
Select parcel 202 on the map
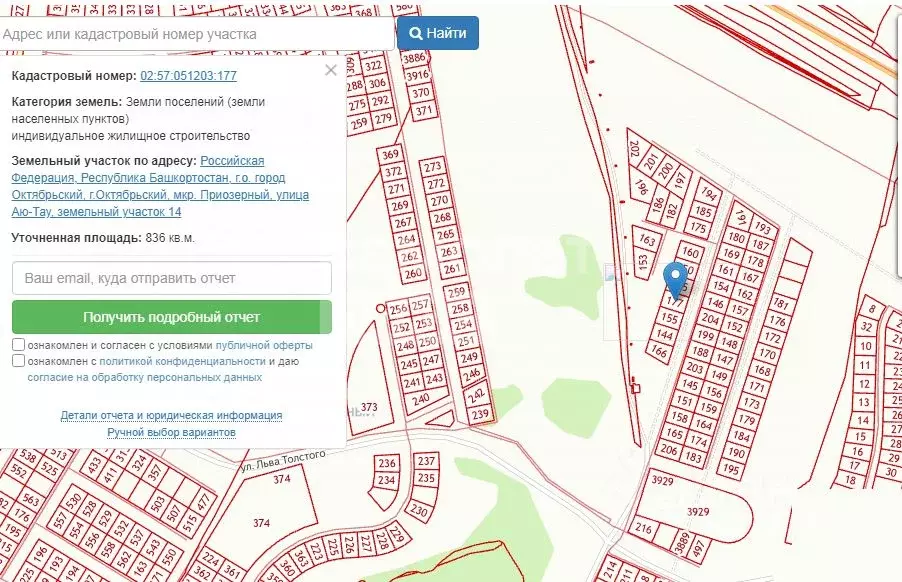tap(635, 148)
